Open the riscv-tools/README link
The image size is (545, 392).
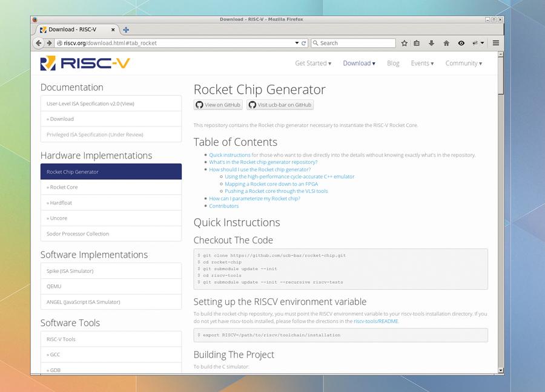point(375,321)
